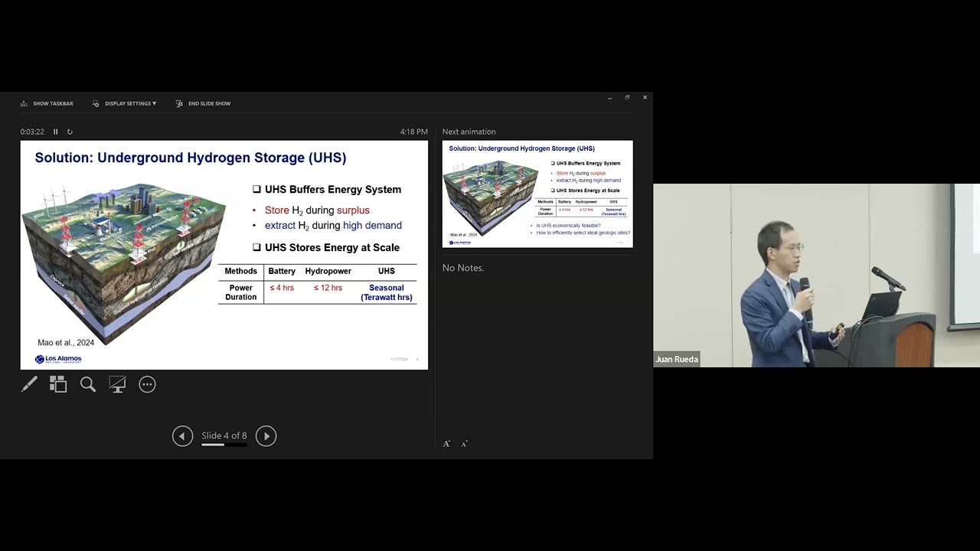Open the see all slides grid
Viewport: 980px width, 551px height.
pyautogui.click(x=58, y=384)
